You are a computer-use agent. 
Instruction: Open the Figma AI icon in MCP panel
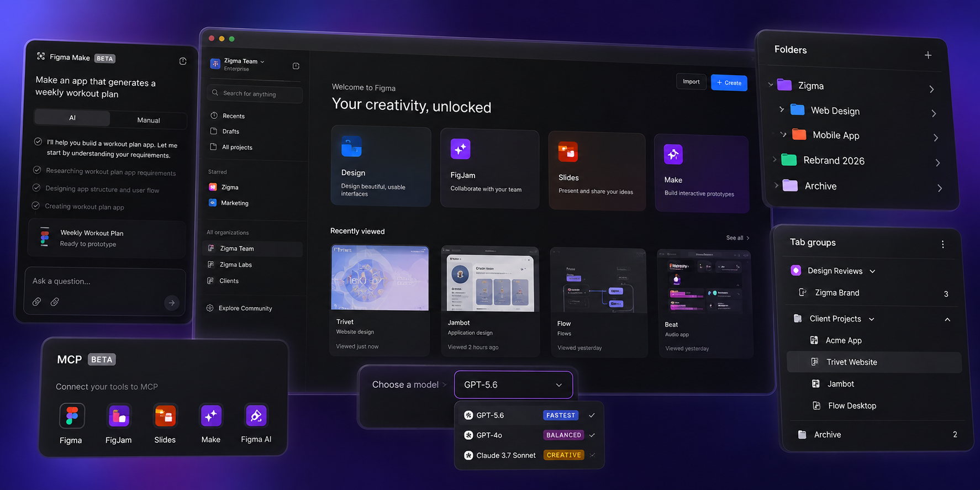click(256, 415)
